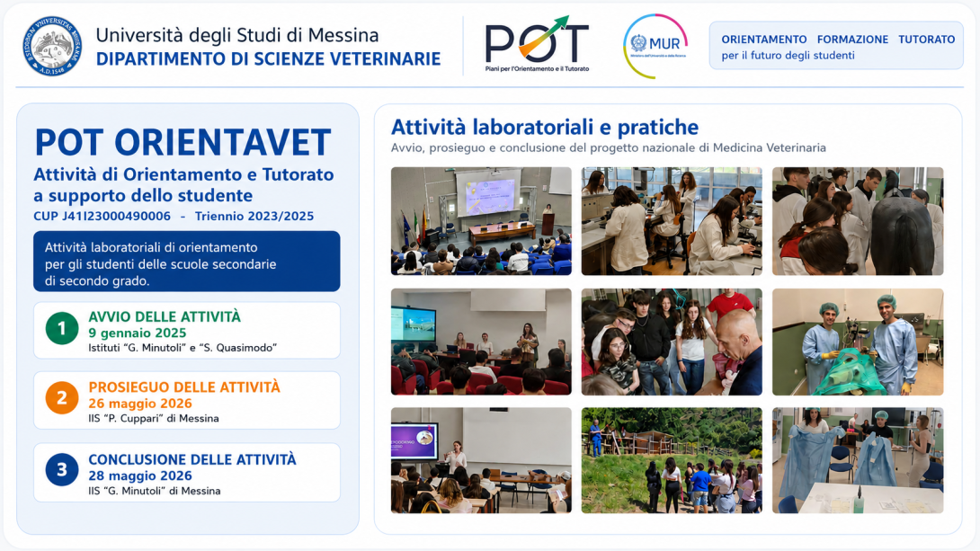Open the horse model lab photo
The width and height of the screenshot is (980, 551).
pos(858,221)
